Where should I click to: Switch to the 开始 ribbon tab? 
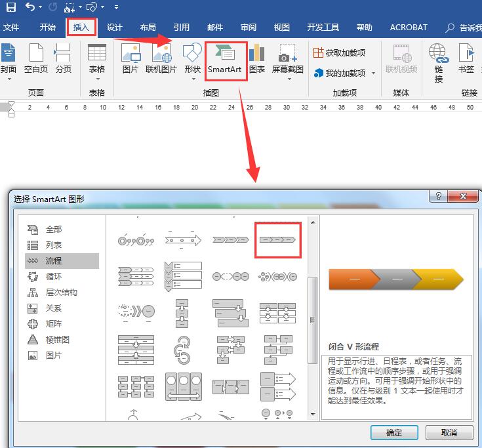click(x=48, y=28)
